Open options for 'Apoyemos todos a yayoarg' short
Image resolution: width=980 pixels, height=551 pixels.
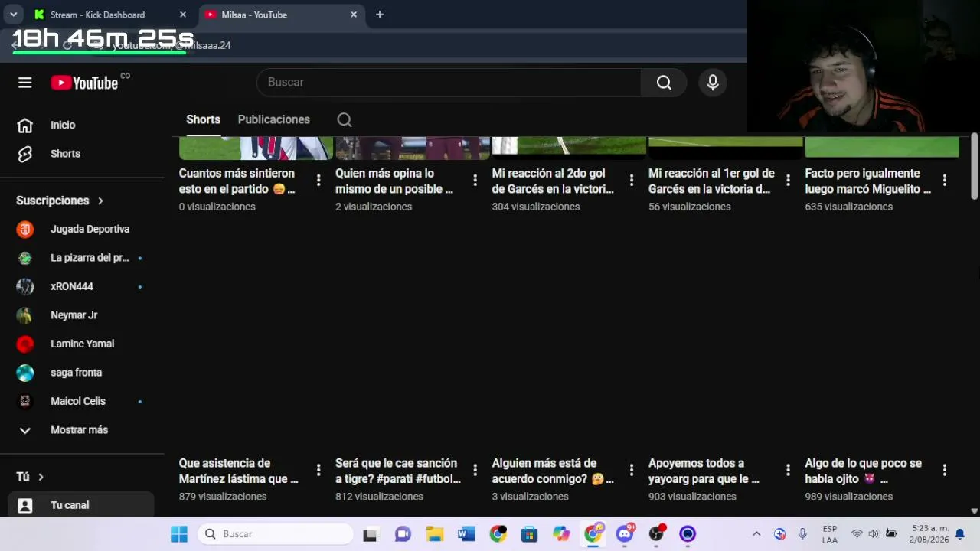[788, 470]
